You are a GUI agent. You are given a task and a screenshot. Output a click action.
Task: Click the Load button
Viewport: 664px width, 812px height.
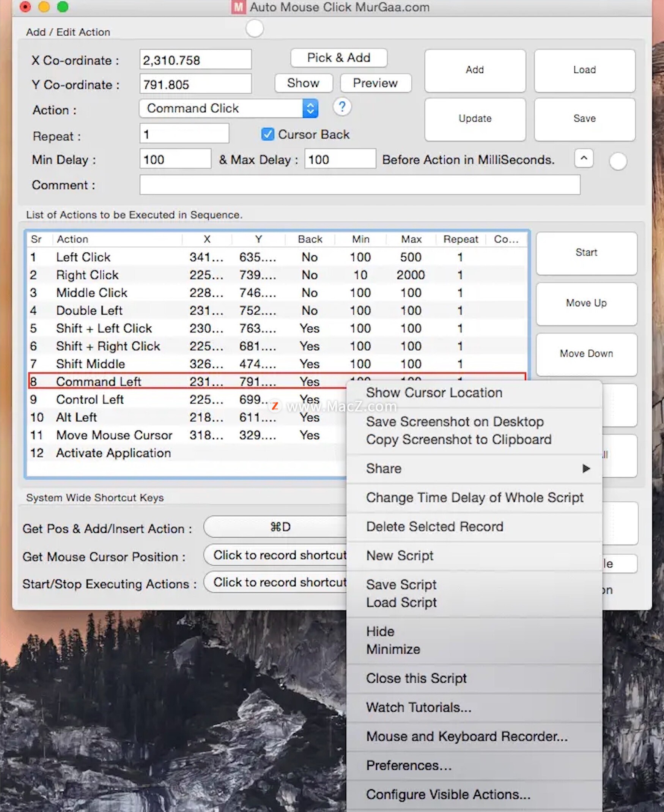point(584,70)
